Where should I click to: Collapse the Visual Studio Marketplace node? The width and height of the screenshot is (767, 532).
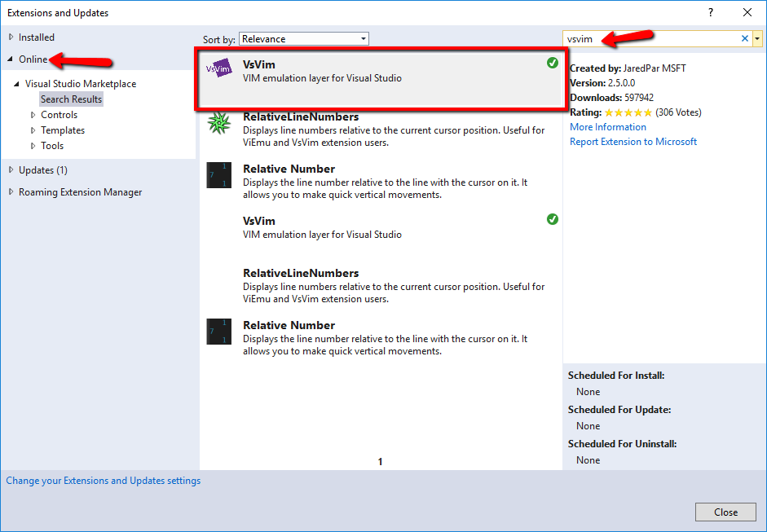(x=16, y=84)
